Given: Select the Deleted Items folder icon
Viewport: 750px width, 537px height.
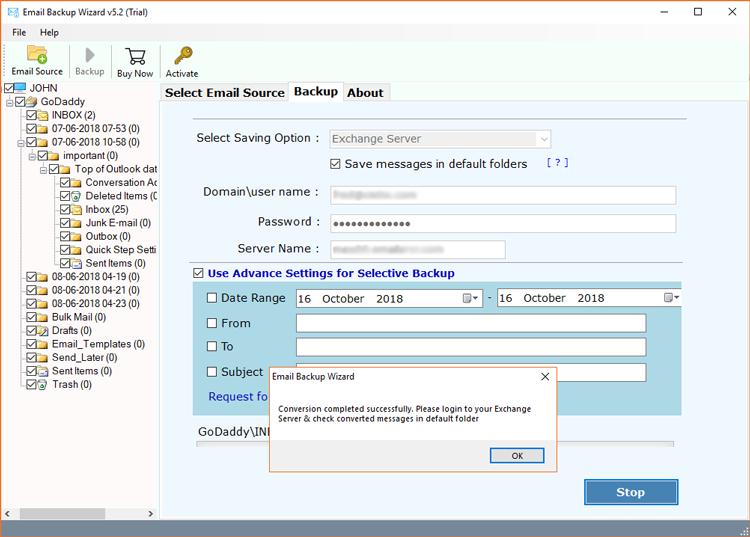Looking at the screenshot, I should tap(77, 196).
